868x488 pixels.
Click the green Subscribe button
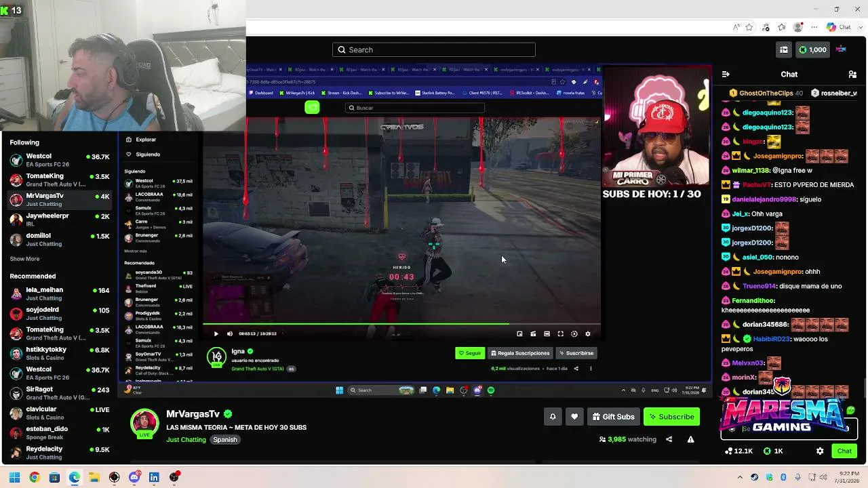point(671,417)
